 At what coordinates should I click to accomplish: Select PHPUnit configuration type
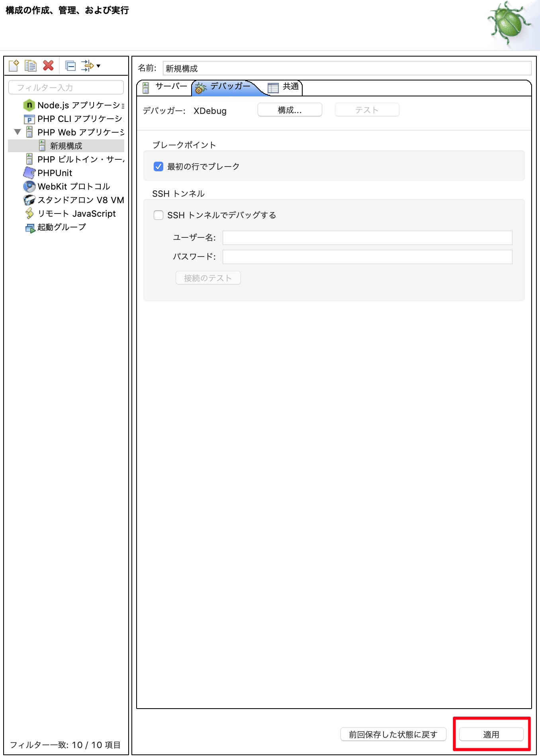pos(55,173)
